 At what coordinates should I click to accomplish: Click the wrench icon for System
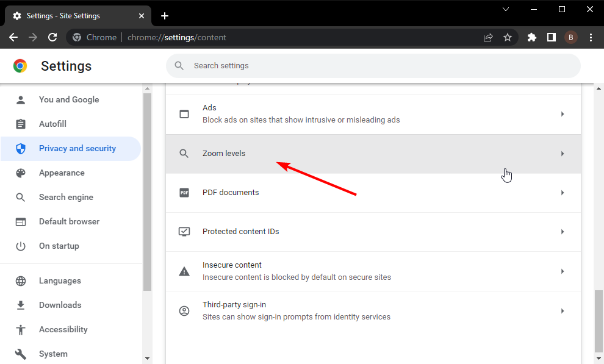pos(21,354)
